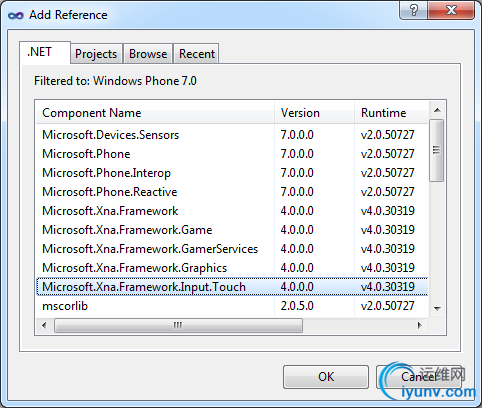Dismiss the dialog with Cancel
Viewport: 482px width, 408px height.
(419, 377)
